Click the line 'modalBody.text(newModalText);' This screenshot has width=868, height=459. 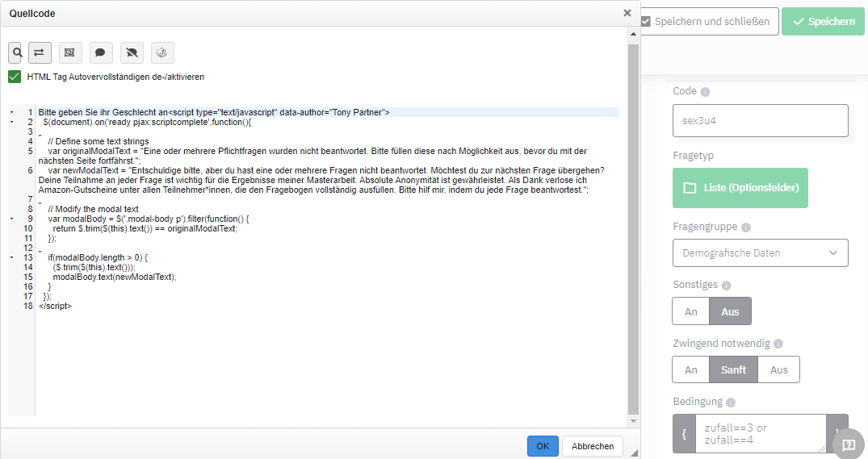point(115,277)
